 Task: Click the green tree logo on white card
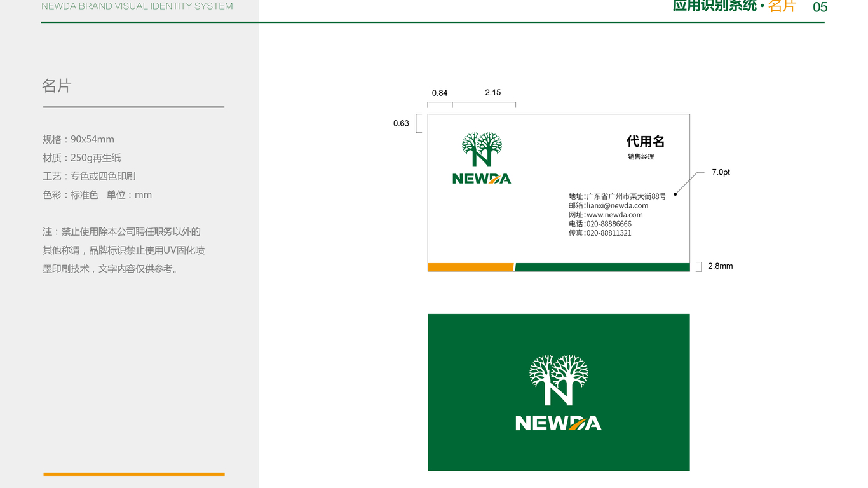pos(482,150)
